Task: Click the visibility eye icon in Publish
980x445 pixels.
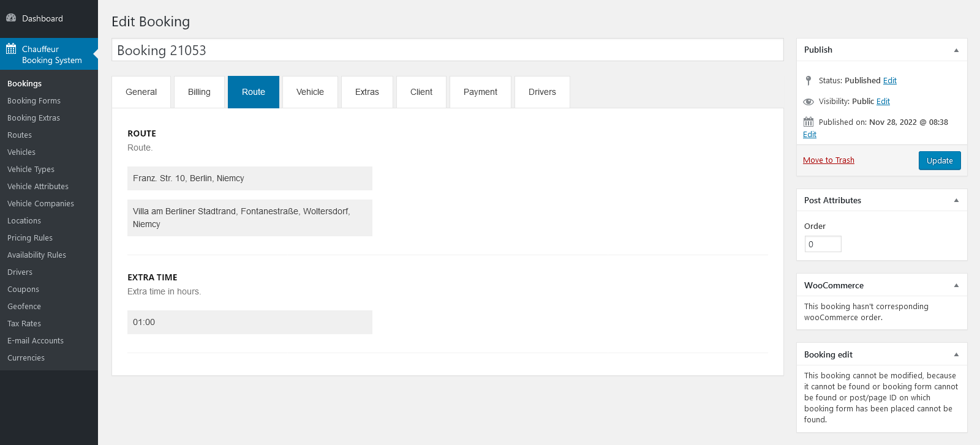Action: pos(809,102)
